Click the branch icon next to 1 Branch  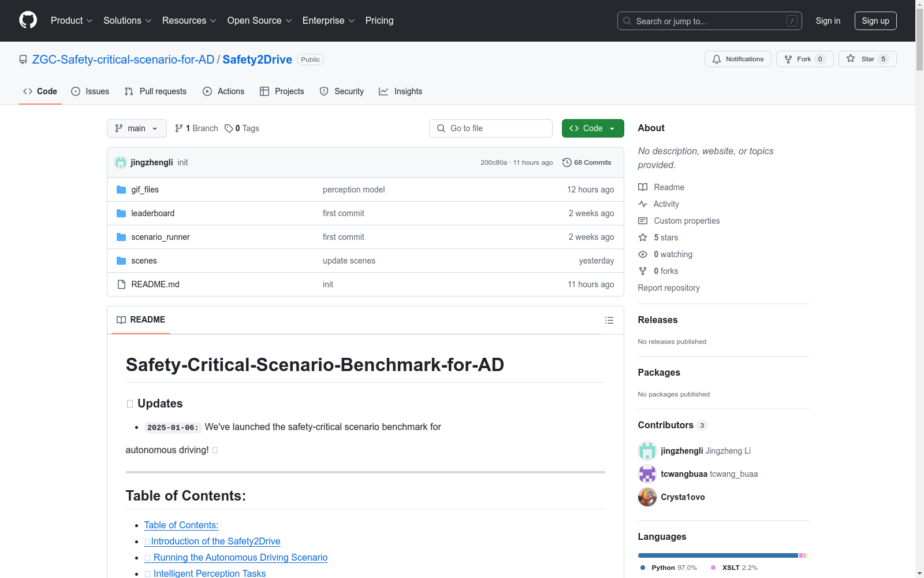tap(179, 128)
